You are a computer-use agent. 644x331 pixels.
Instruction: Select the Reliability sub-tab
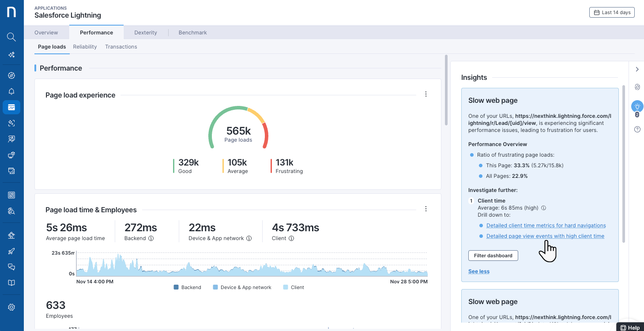tap(85, 47)
